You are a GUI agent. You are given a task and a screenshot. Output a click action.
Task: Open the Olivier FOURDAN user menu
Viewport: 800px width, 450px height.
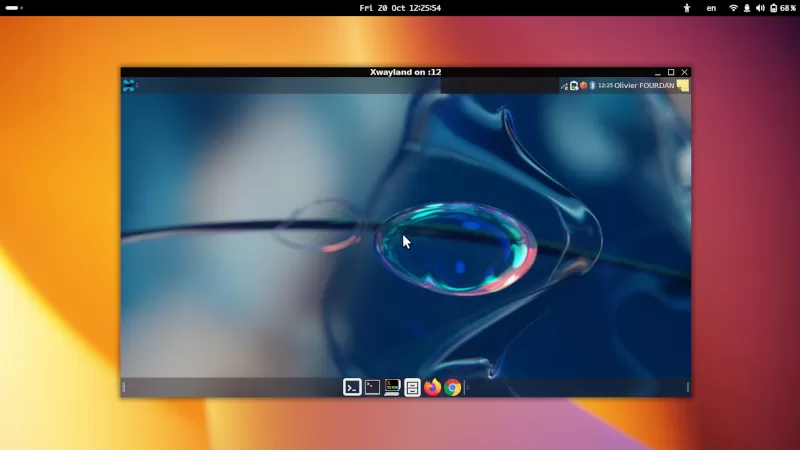645,86
